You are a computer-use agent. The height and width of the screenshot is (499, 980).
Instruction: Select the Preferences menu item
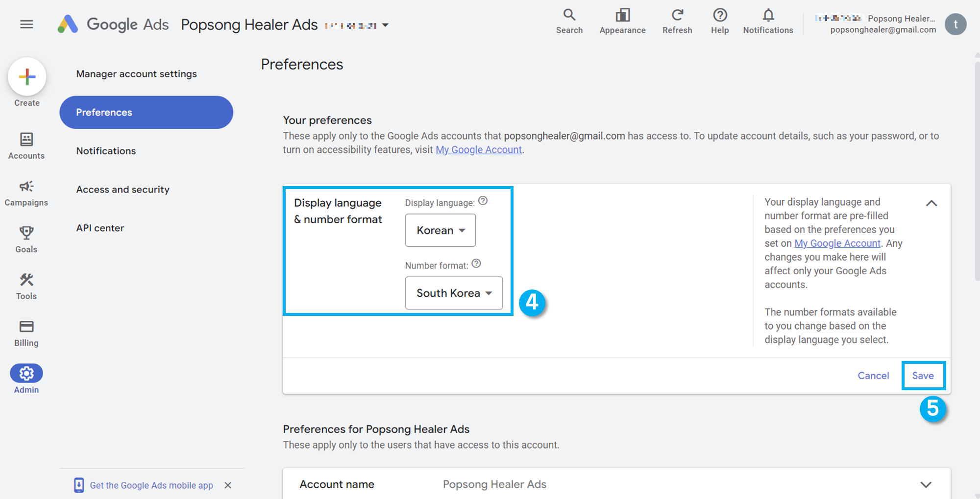146,112
